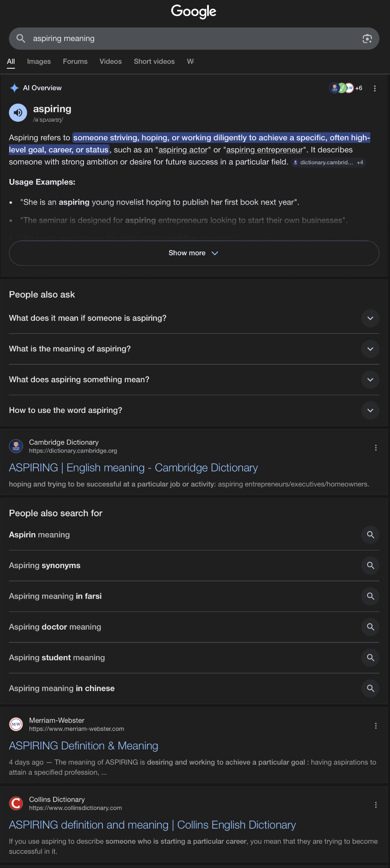The height and width of the screenshot is (868, 390).
Task: Open Collins Dictionary result three-dot menu
Action: (x=376, y=805)
